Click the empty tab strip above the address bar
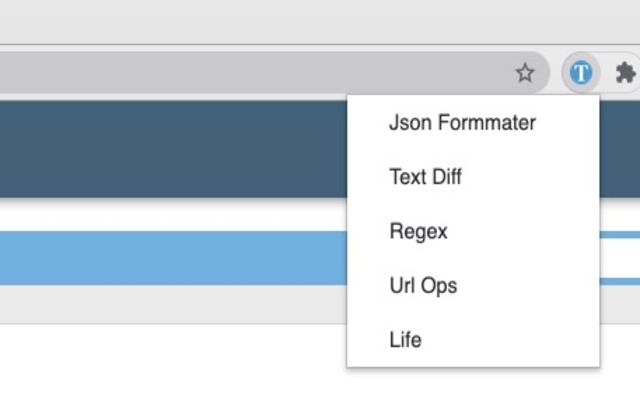This screenshot has height=400, width=640. [300, 22]
